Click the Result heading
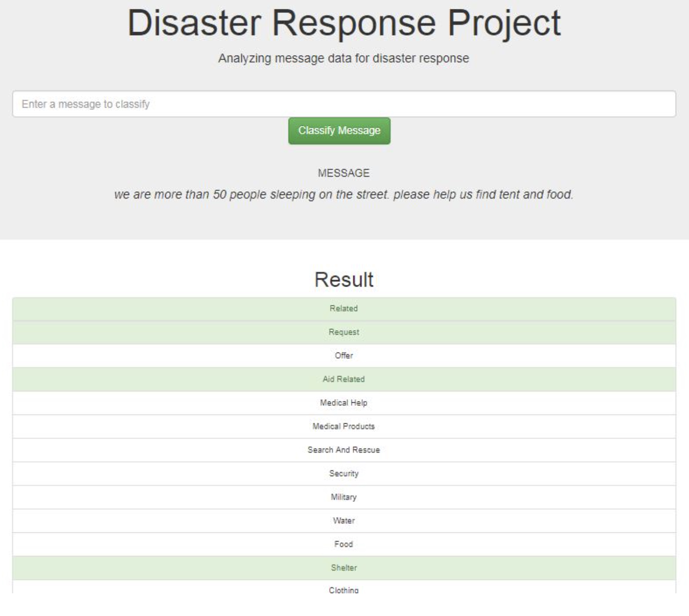689x616 pixels. tap(344, 280)
